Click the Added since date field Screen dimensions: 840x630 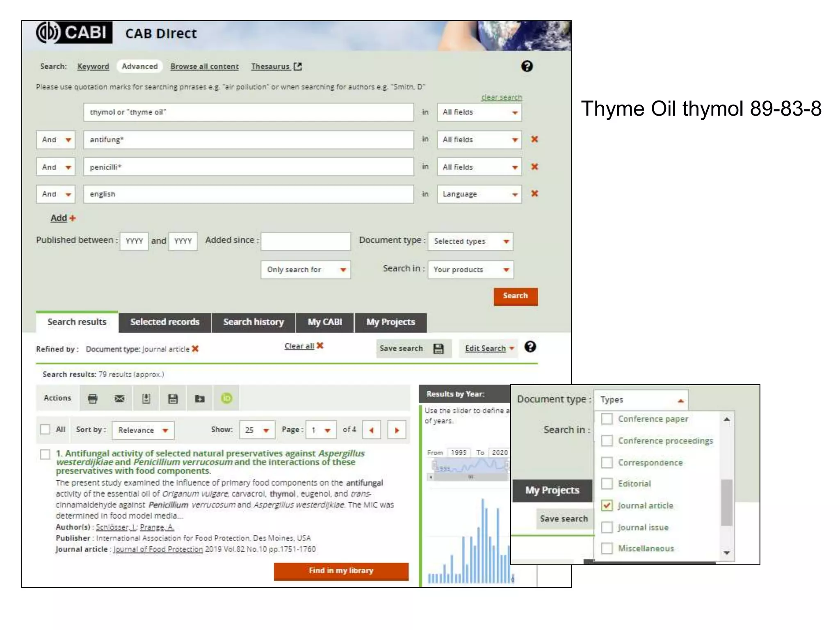(x=306, y=241)
